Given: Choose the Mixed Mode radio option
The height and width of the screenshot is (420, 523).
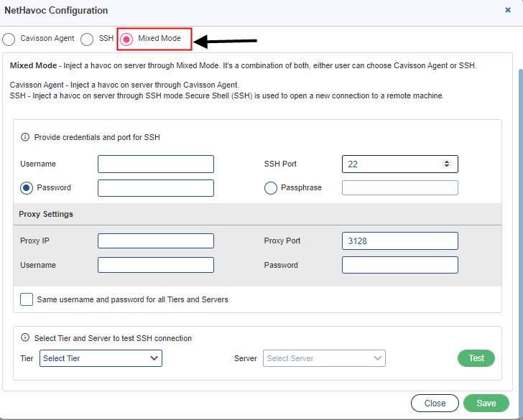Looking at the screenshot, I should coord(126,39).
